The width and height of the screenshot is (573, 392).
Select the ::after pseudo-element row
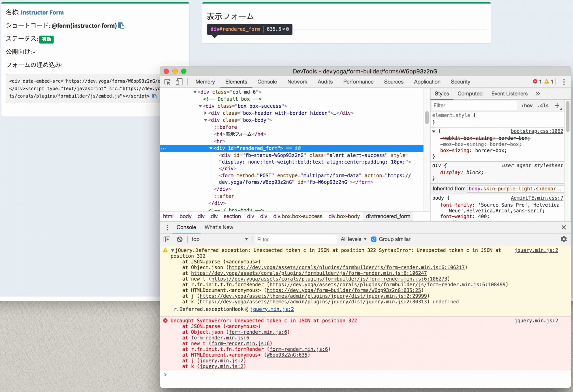point(224,196)
